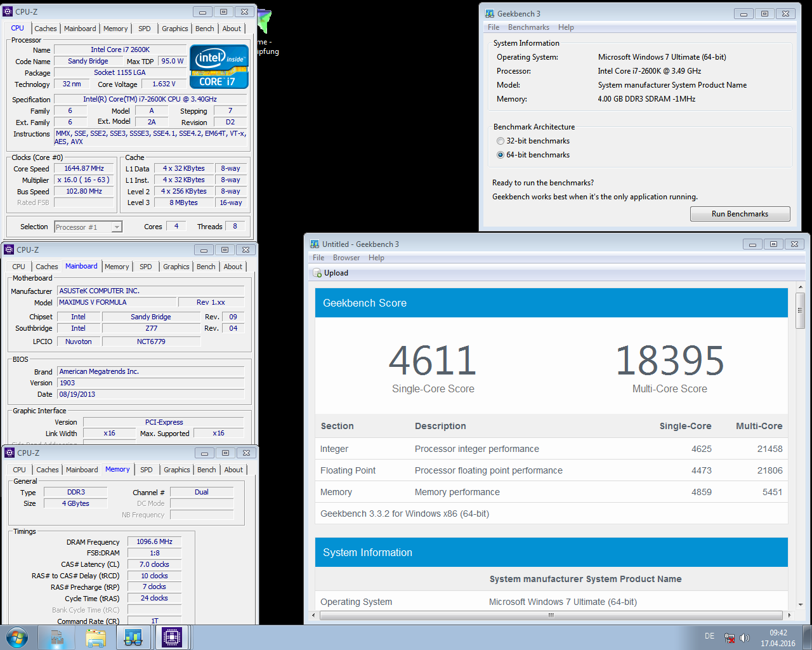
Task: Open the network status tray icon
Action: tap(730, 638)
